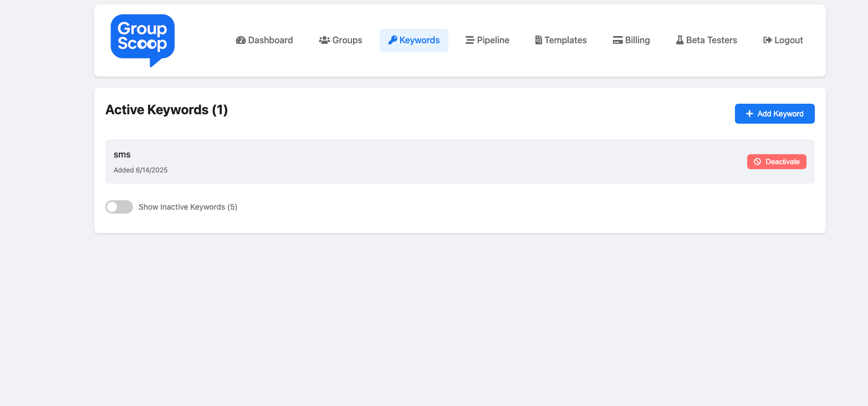Click the Billing credit card icon
Viewport: 868px width, 406px height.
617,40
